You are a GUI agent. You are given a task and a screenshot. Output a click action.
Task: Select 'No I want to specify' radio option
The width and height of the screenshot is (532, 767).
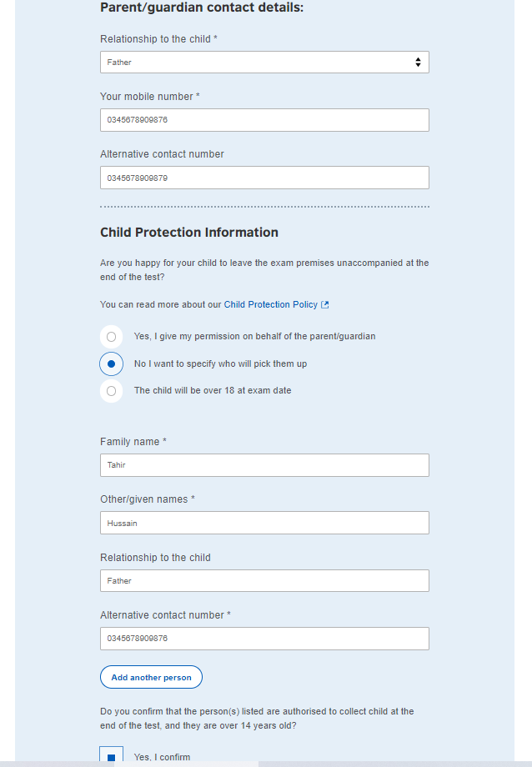111,364
